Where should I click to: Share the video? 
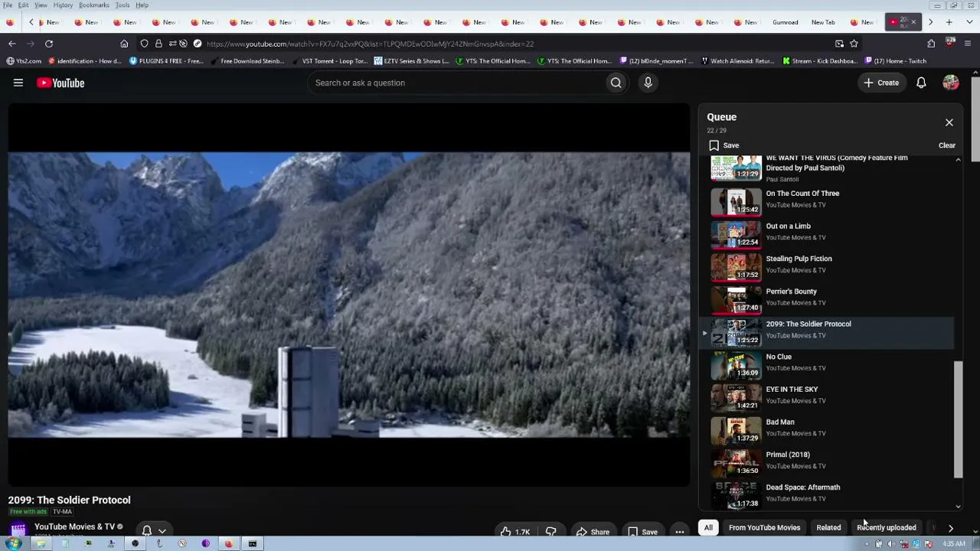coord(593,532)
